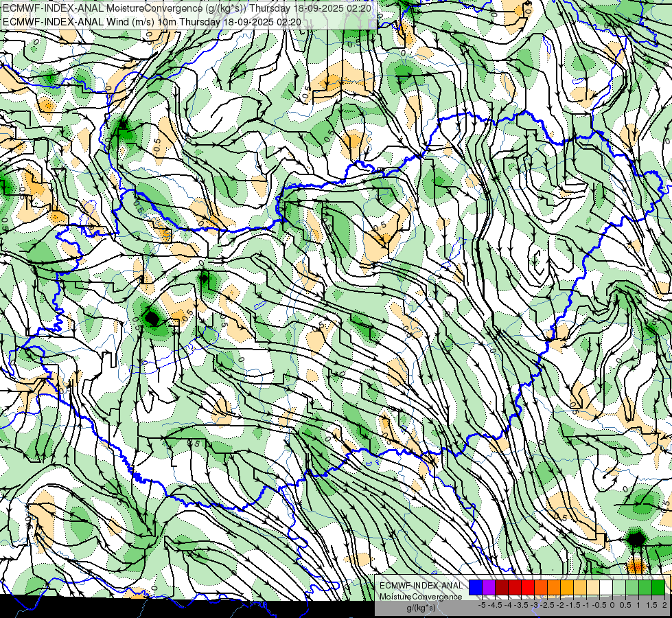Click the '-4.5' legend scale tick label
The height and width of the screenshot is (618, 672).
(x=495, y=605)
